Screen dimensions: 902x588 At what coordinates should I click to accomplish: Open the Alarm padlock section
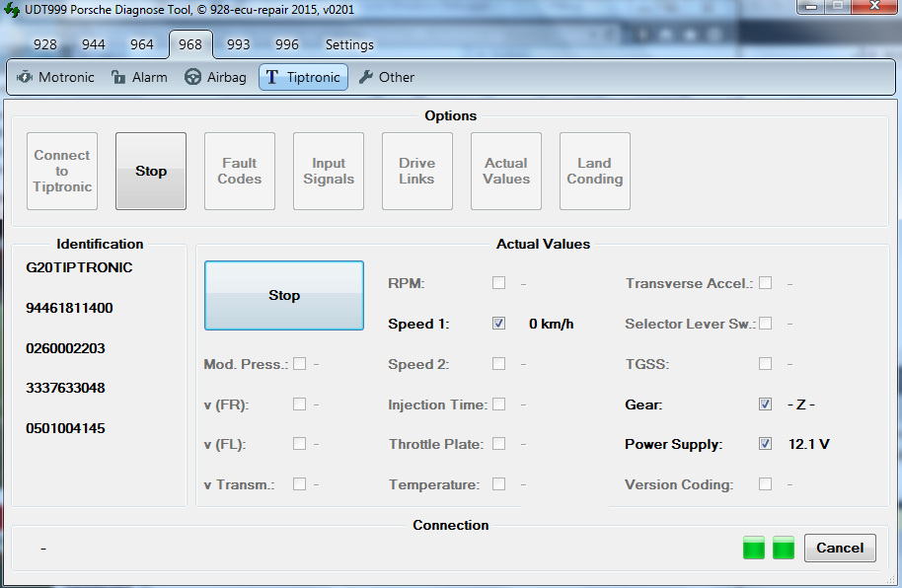coord(118,77)
